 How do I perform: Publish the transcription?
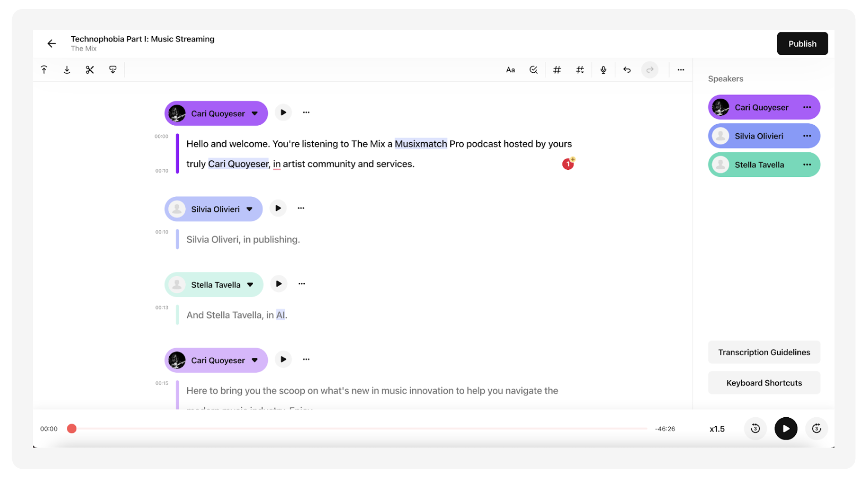[802, 44]
